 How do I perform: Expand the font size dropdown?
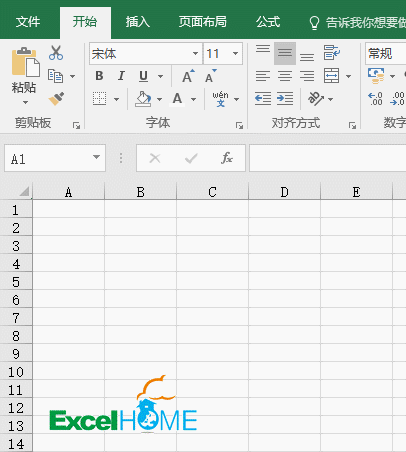(x=235, y=53)
